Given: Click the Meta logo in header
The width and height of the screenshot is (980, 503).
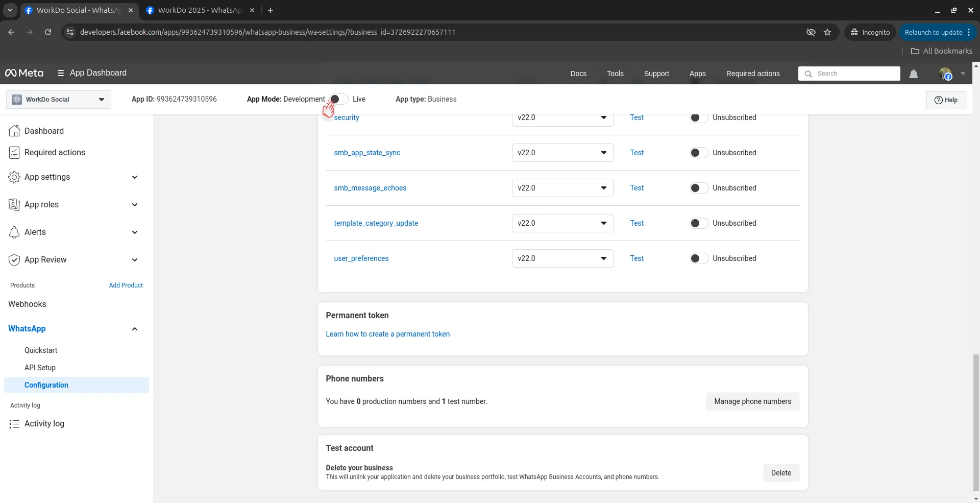Looking at the screenshot, I should pyautogui.click(x=24, y=73).
